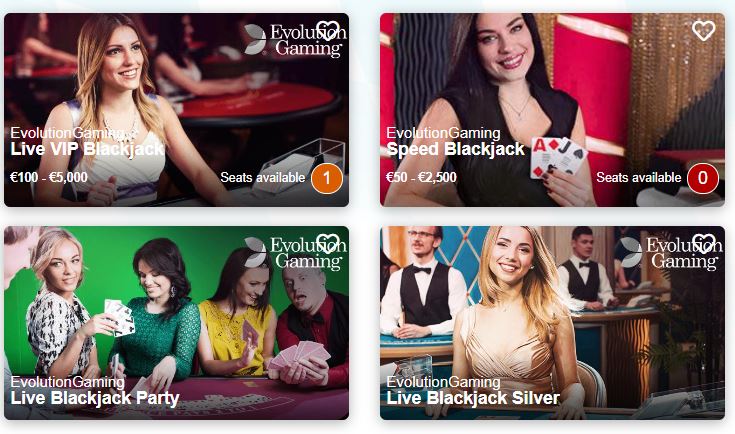Screen dimensions: 735x434
Task: Add Live Blackjack Party to favorites
Action: [x=327, y=244]
